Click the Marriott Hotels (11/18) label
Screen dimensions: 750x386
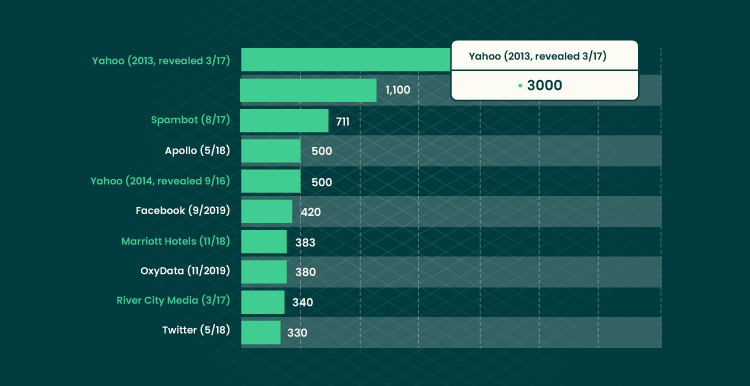[x=176, y=242]
